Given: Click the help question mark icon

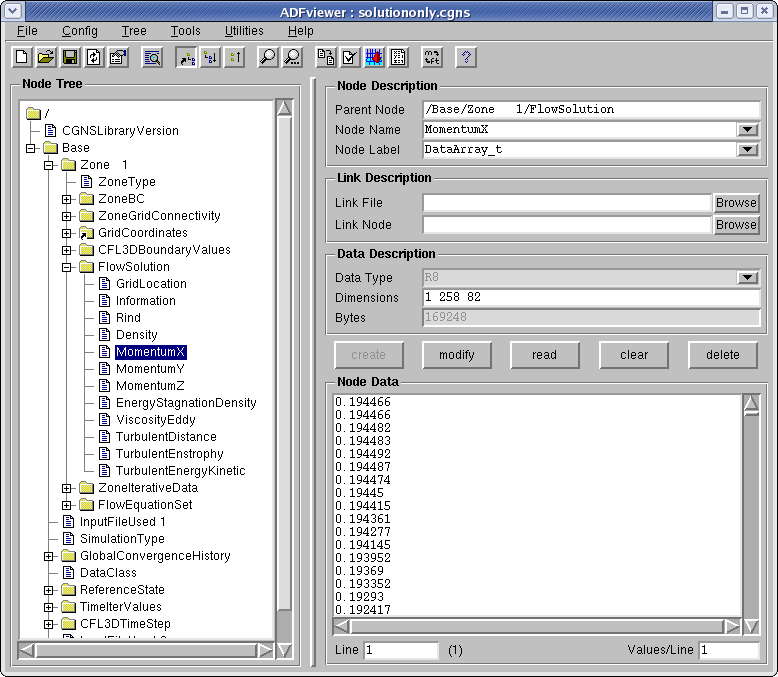Looking at the screenshot, I should (466, 58).
